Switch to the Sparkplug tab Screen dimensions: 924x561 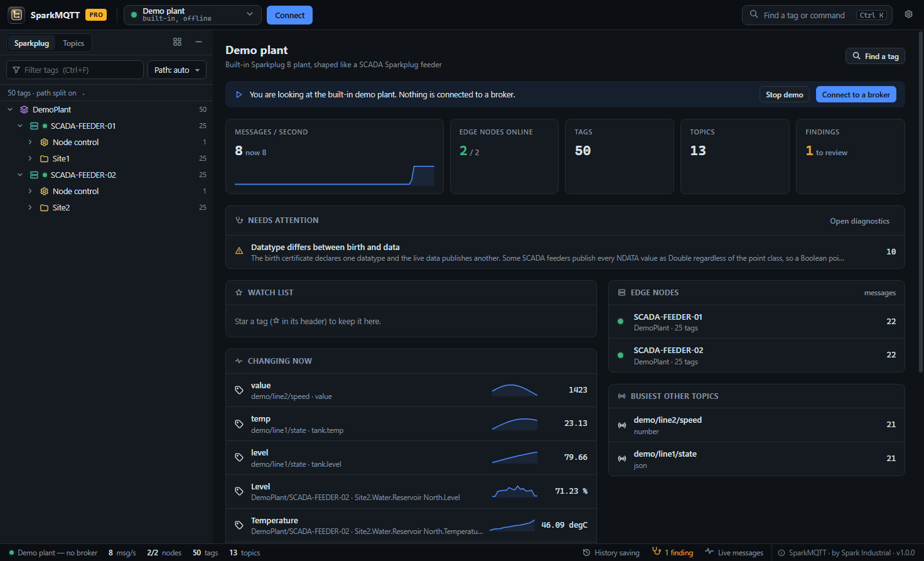(31, 43)
